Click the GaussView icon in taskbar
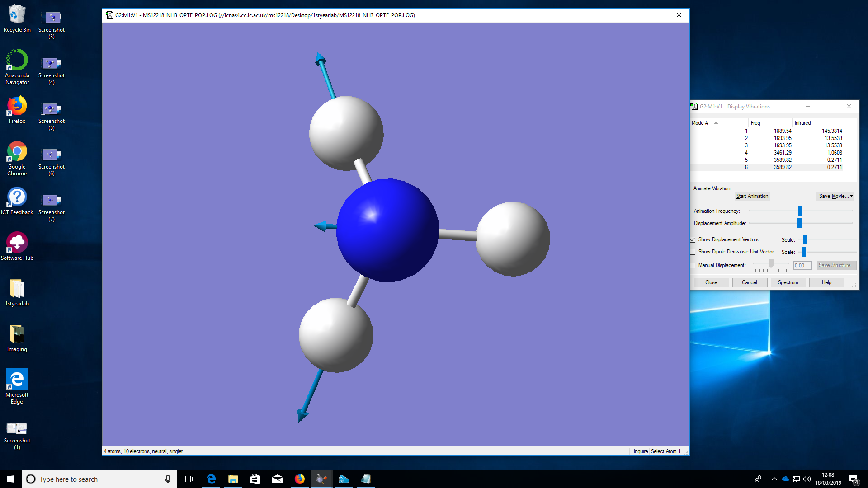Screen dimensions: 868x488 [321, 479]
